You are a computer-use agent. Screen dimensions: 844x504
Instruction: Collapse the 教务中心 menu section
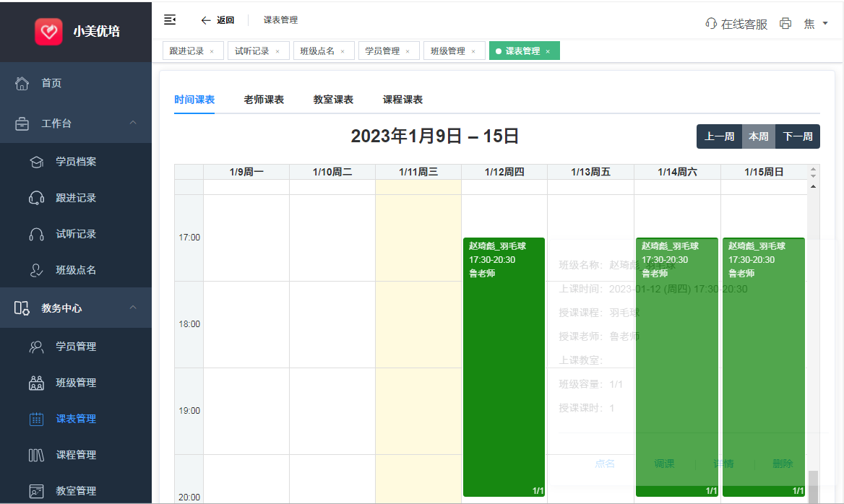(x=133, y=308)
